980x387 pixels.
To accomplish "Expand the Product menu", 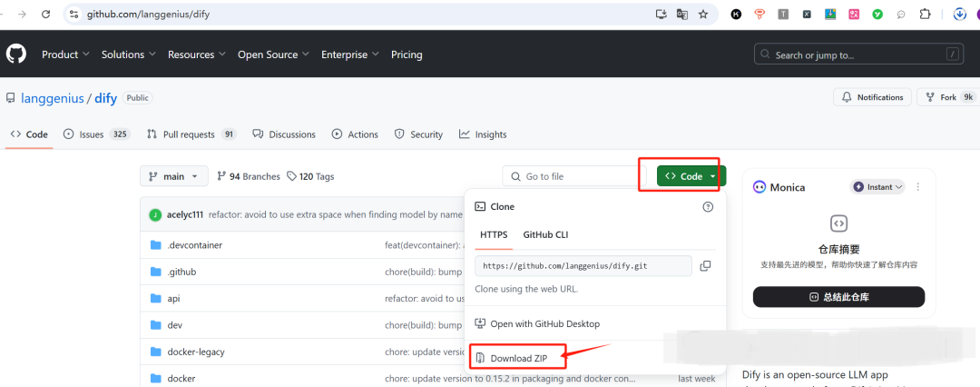I will click(65, 55).
